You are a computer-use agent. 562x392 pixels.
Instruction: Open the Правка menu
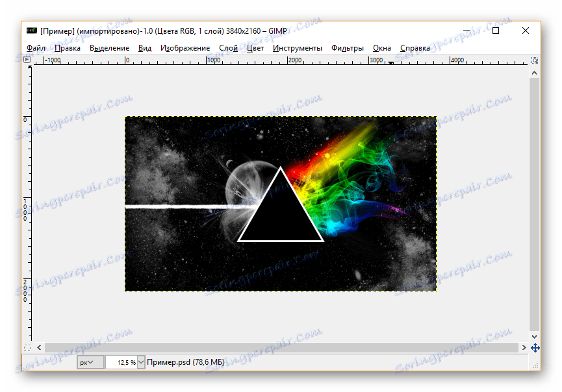click(x=68, y=48)
